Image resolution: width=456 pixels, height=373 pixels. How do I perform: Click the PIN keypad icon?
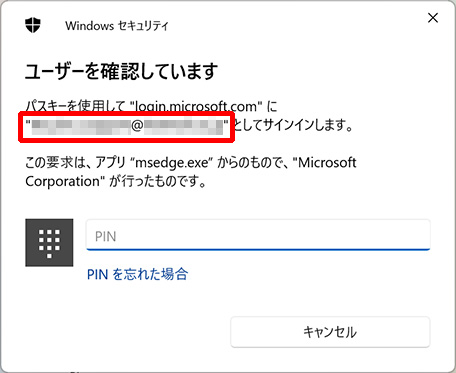(x=49, y=243)
